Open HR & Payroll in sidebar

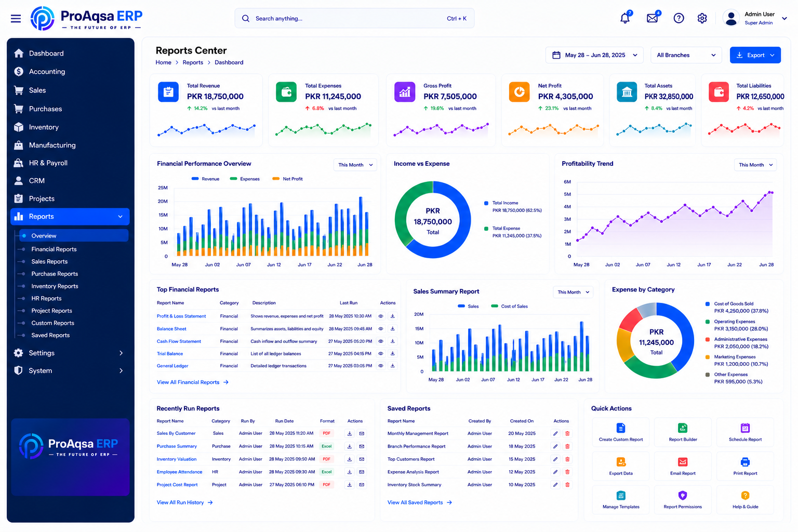pyautogui.click(x=70, y=163)
